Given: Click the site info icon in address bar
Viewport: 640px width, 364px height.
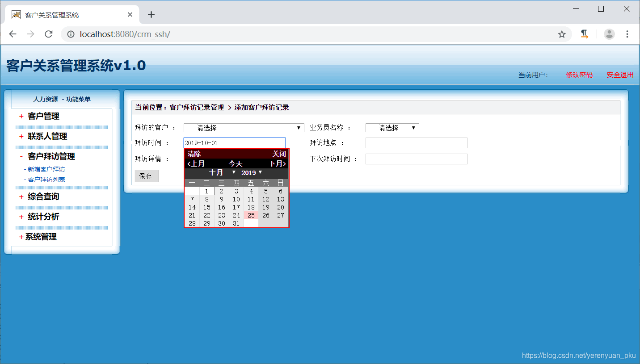Looking at the screenshot, I should (x=71, y=34).
